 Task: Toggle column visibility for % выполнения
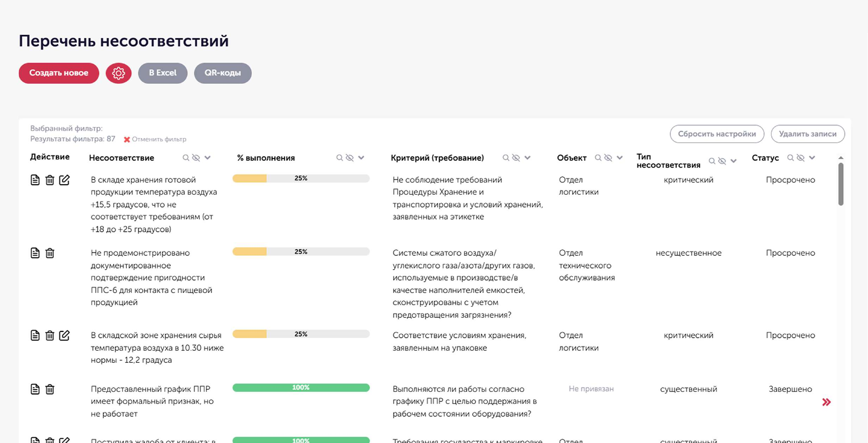click(349, 158)
